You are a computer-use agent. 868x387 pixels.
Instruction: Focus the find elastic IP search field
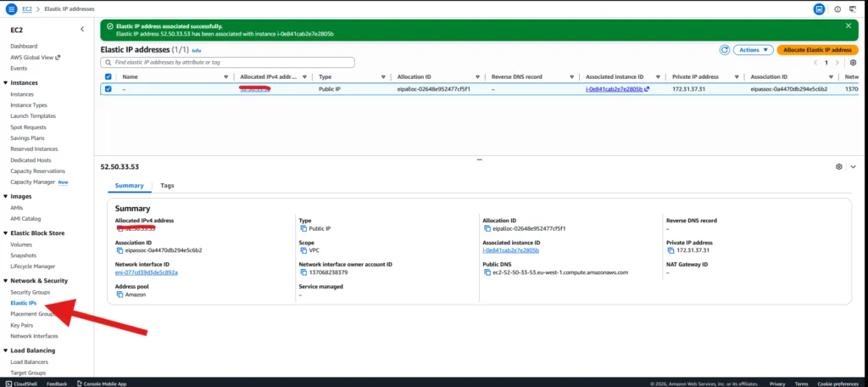(227, 63)
